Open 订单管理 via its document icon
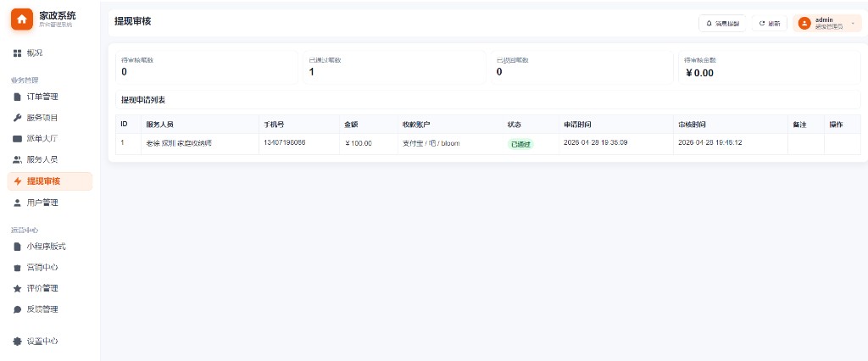This screenshot has width=868, height=361. 17,97
